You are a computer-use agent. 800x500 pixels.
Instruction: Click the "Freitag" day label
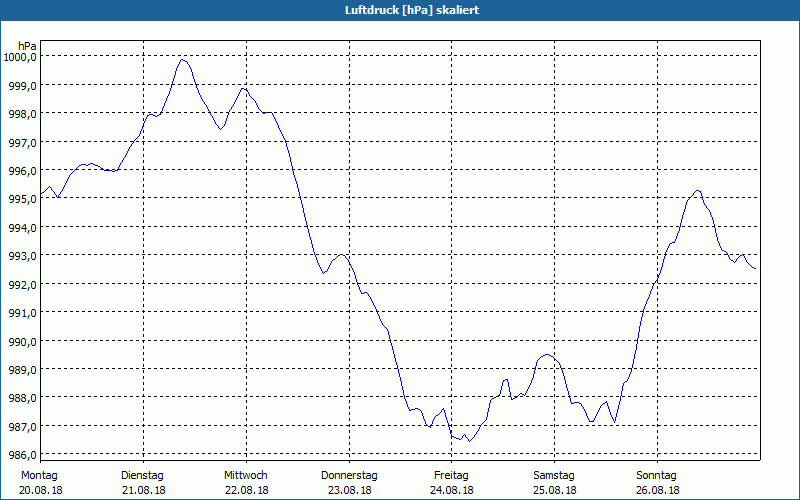coord(451,476)
